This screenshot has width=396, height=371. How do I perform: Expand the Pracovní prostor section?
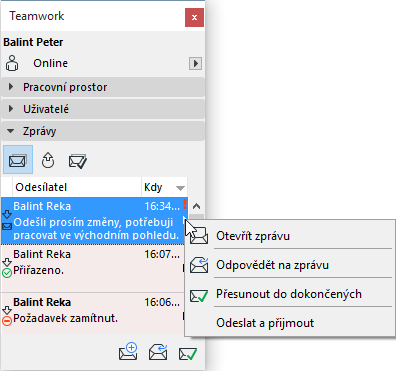click(x=103, y=87)
